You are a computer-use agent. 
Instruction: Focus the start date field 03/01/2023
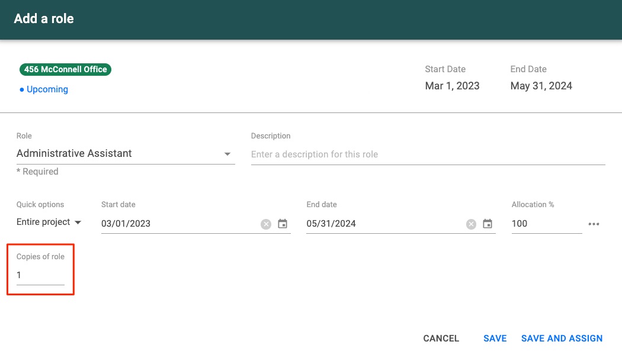[178, 224]
